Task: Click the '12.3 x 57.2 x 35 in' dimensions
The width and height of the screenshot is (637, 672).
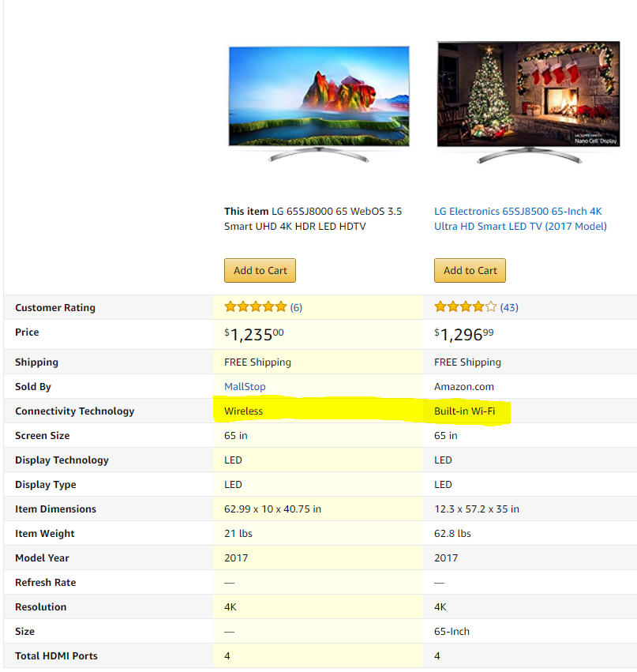Action: [x=476, y=509]
